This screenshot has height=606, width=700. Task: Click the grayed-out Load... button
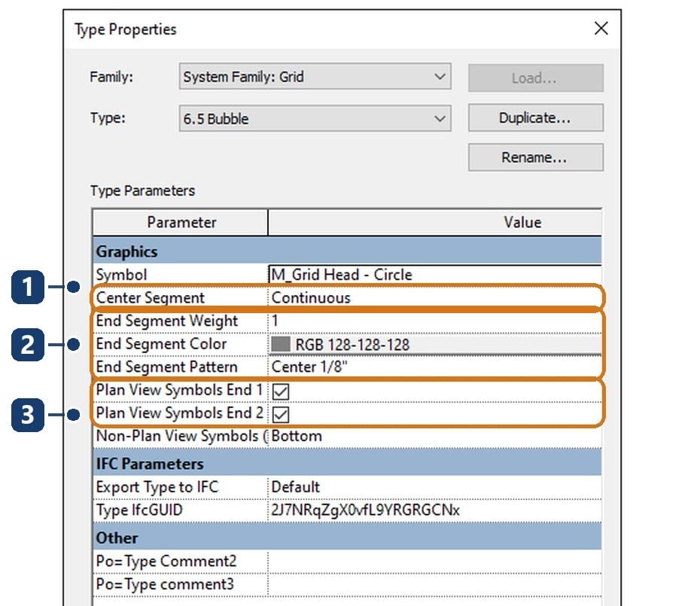point(535,78)
